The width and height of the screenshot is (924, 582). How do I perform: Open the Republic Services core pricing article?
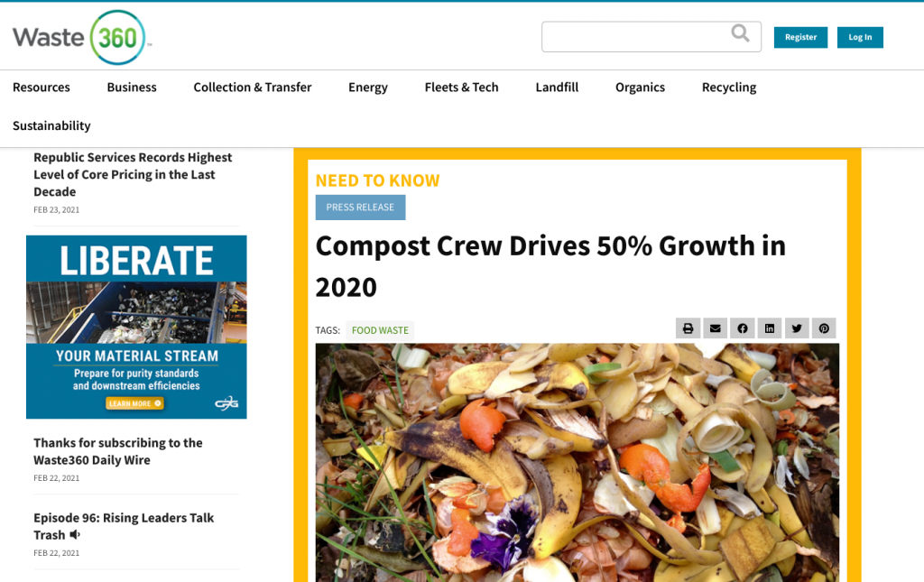click(133, 174)
